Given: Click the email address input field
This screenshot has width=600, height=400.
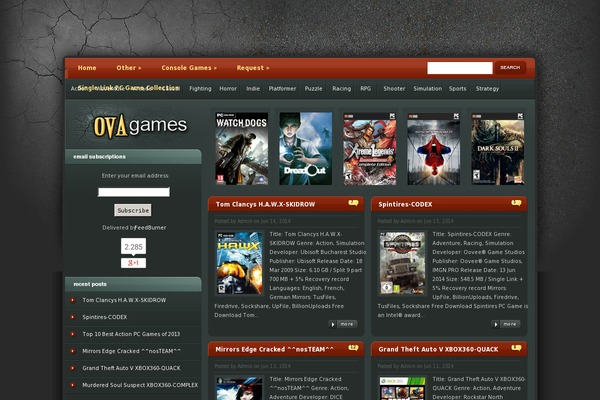Looking at the screenshot, I should coord(134,192).
